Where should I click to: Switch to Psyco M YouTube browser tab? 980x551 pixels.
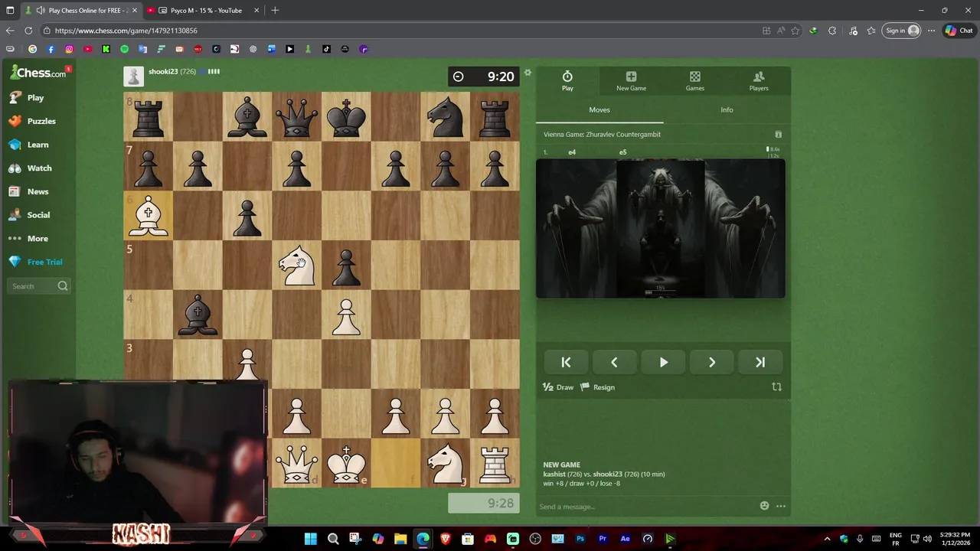[204, 11]
